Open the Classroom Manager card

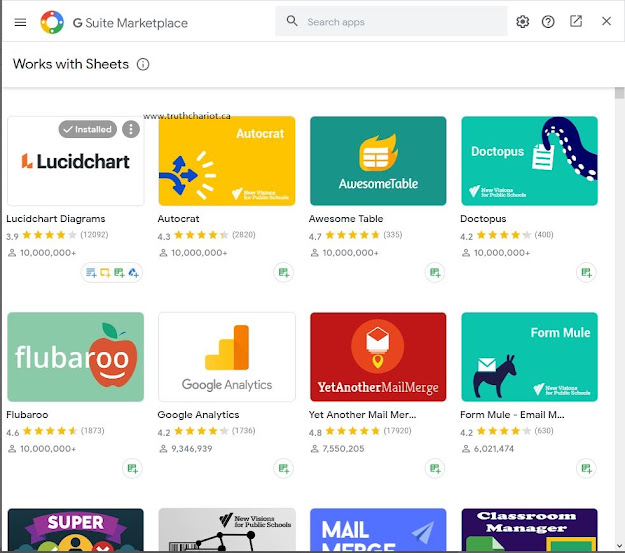529,530
